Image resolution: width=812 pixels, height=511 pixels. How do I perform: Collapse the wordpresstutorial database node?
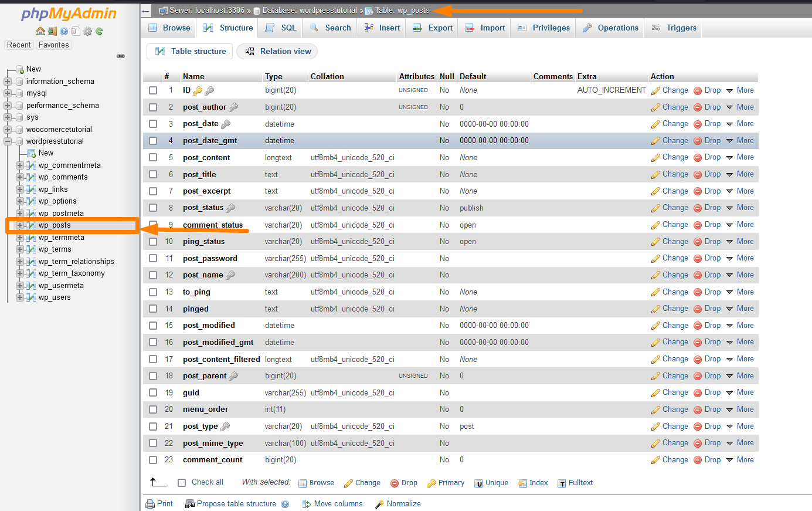[x=8, y=141]
